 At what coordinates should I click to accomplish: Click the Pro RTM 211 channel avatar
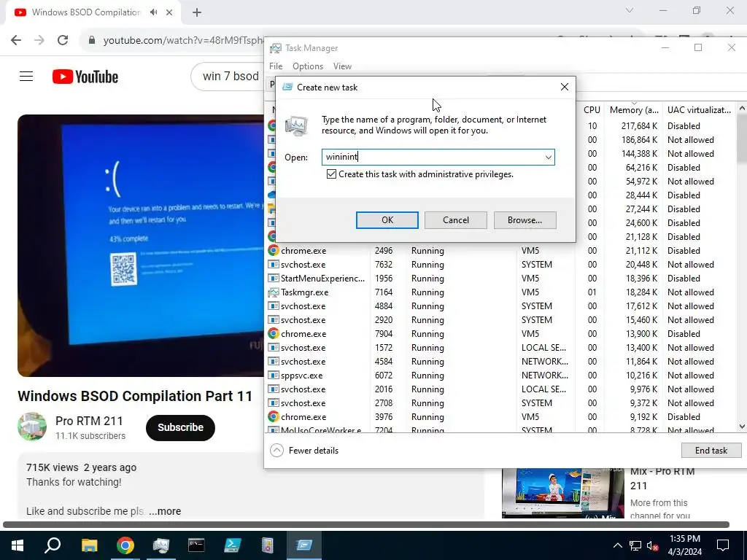click(32, 427)
